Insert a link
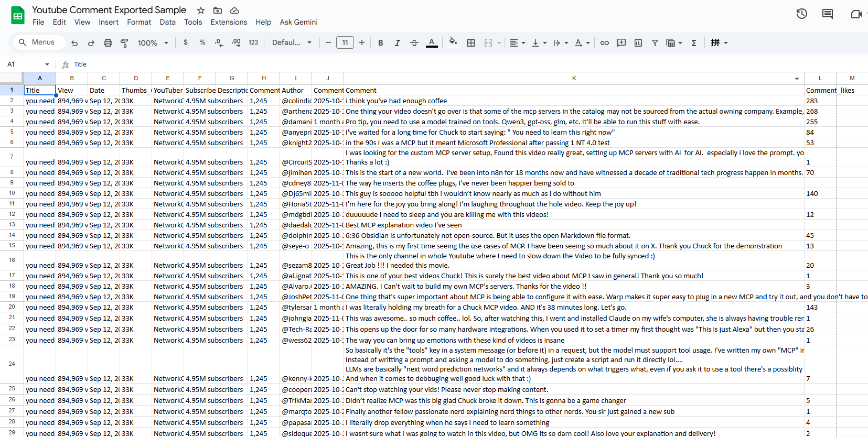868x437 pixels. coord(605,43)
